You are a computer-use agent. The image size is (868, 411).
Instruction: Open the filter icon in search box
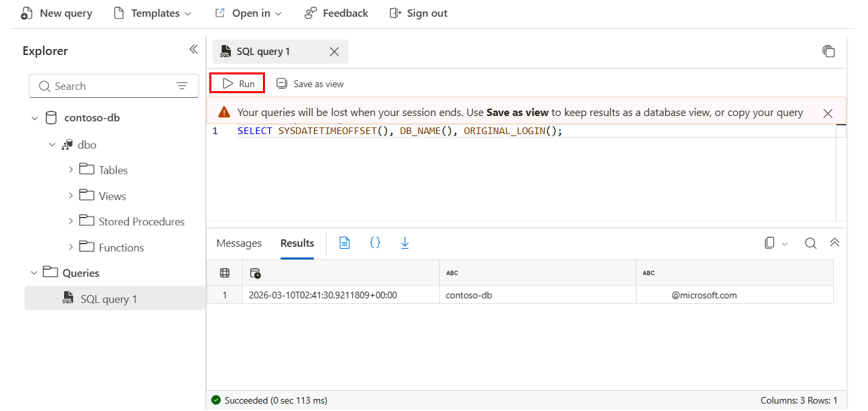(182, 86)
